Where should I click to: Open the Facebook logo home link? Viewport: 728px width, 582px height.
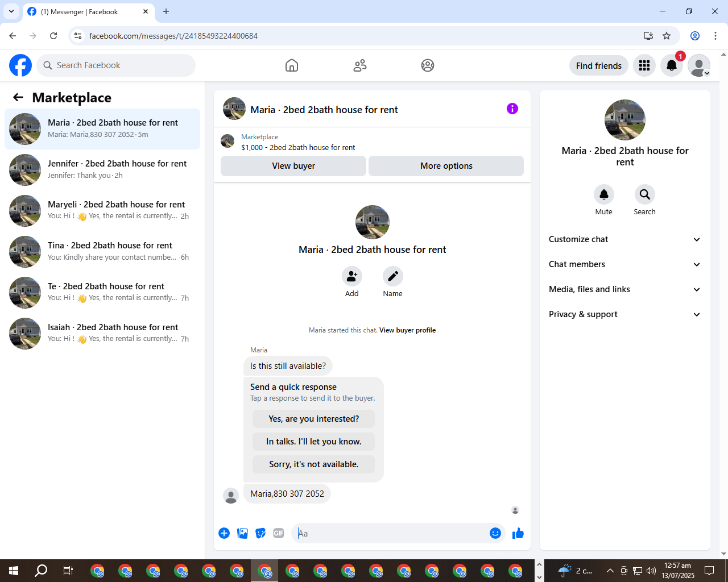tap(20, 65)
